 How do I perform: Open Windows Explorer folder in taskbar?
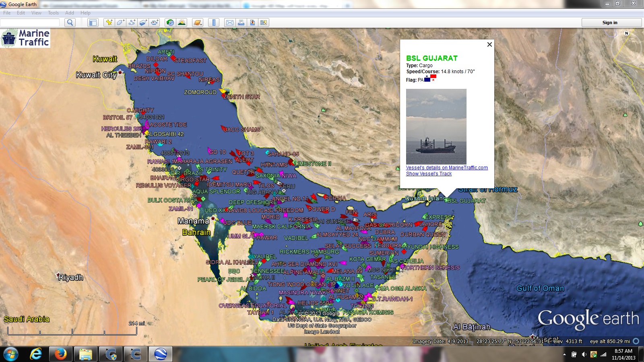[86, 354]
